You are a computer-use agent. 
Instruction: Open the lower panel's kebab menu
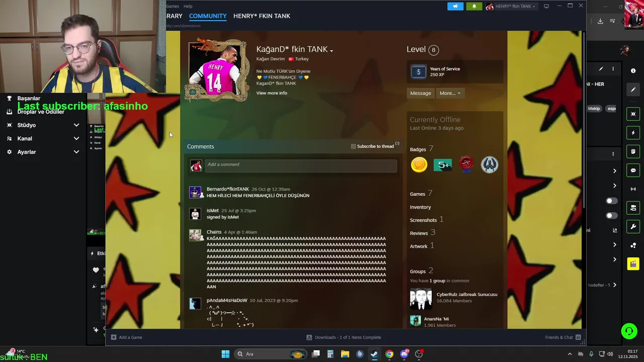(613, 154)
